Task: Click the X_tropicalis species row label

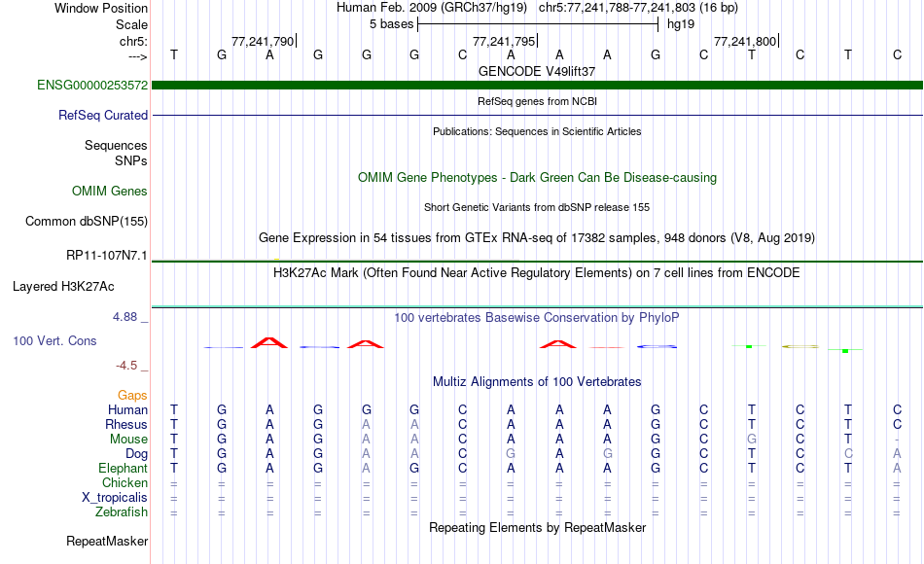Action: [x=115, y=498]
